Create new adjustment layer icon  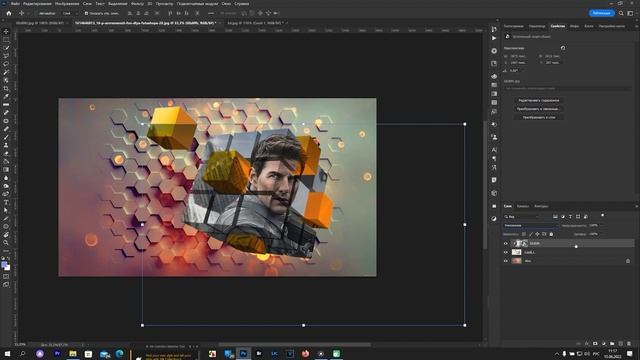click(604, 344)
